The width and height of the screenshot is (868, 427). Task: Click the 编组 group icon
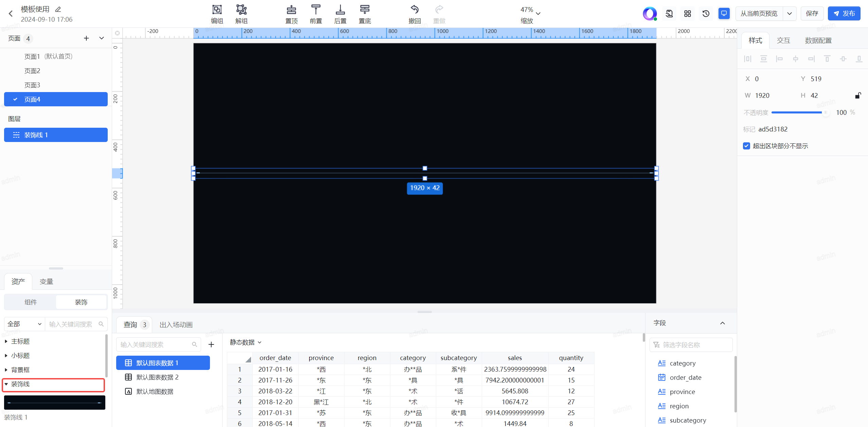pos(217,10)
